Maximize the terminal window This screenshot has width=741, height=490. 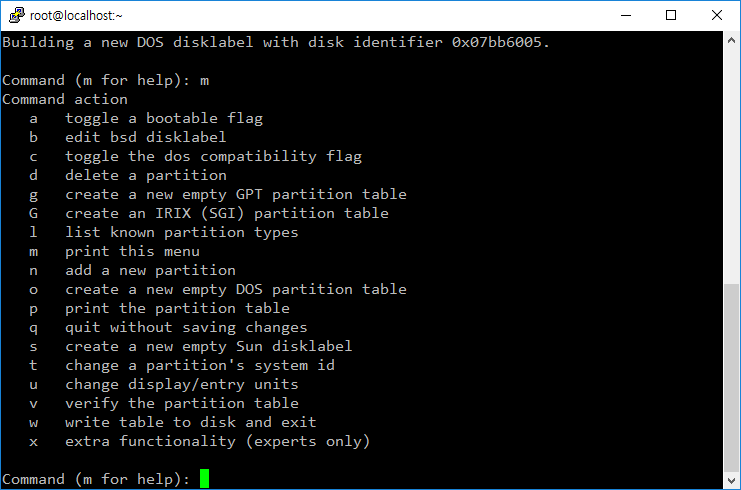click(x=671, y=15)
